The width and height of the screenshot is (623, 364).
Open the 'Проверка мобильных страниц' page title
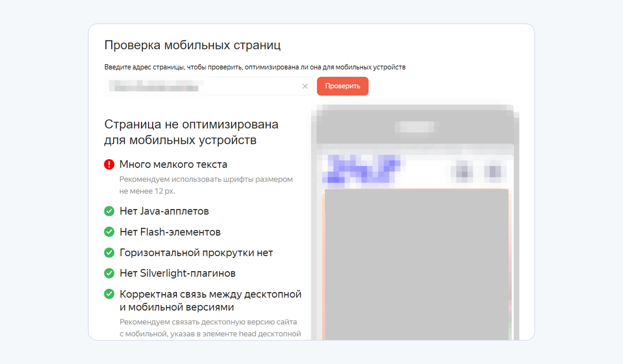point(192,44)
